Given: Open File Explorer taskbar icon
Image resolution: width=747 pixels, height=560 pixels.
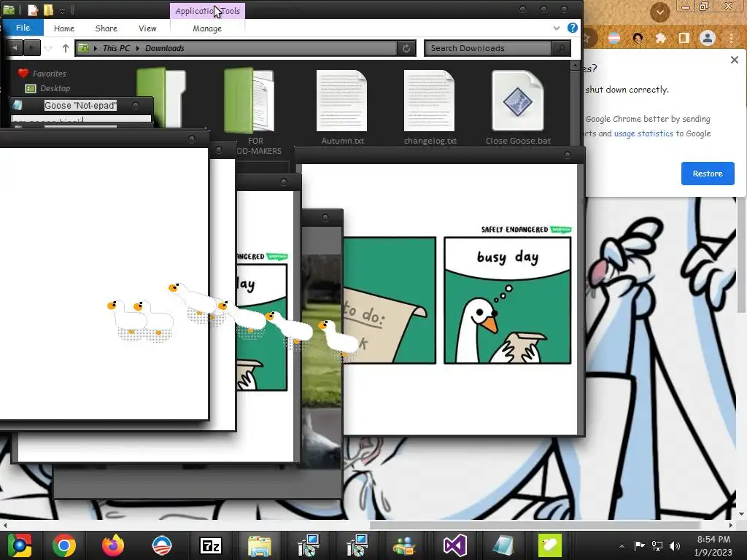Looking at the screenshot, I should pyautogui.click(x=260, y=545).
